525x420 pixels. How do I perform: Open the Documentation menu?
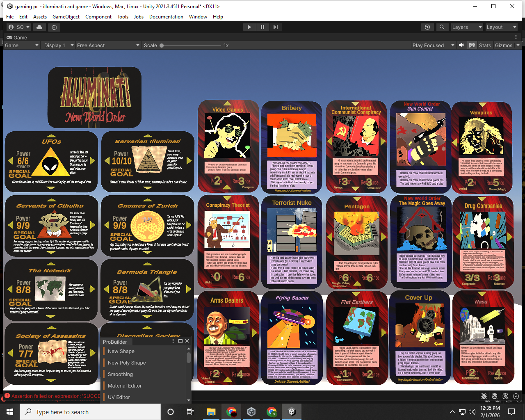[166, 17]
